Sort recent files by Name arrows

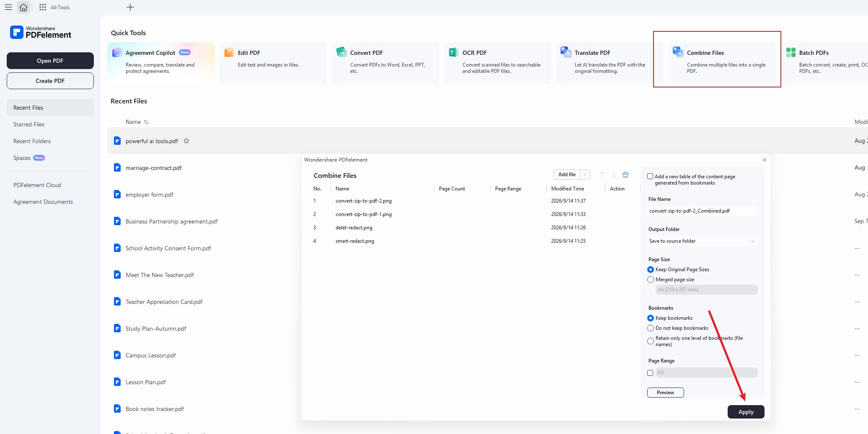pyautogui.click(x=146, y=122)
